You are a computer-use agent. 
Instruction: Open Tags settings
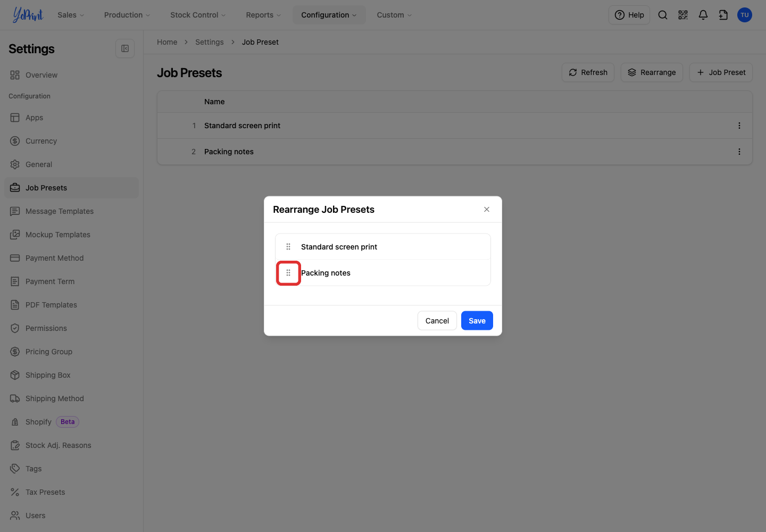coord(71,469)
